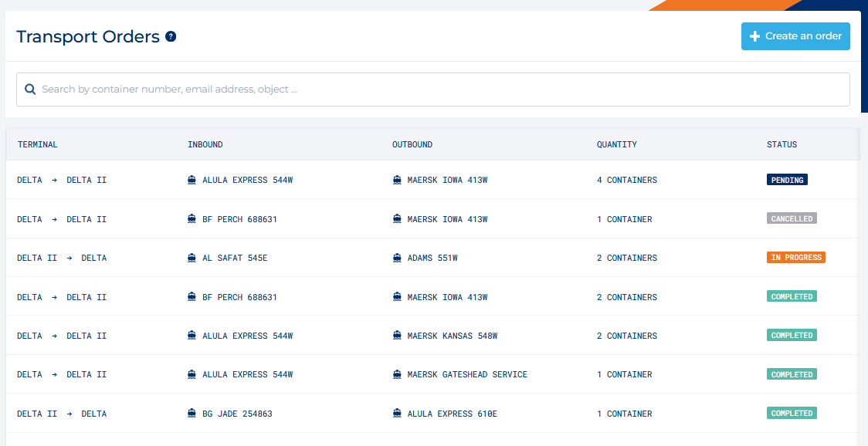Click DELTA II → DELTA in AL SAFAT row
Screen dimensions: 868x446
[x=62, y=258]
